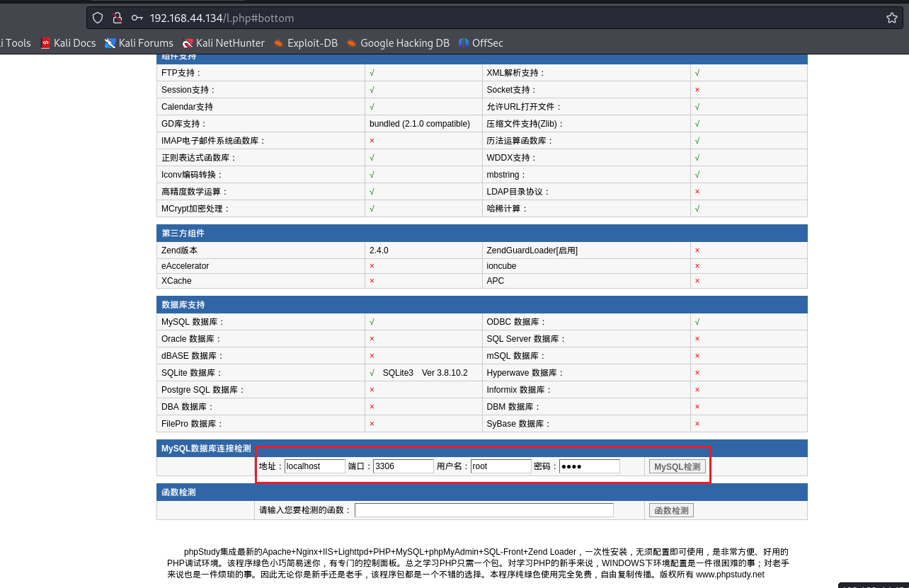Open Kali Forums bookmark
Screen dimensions: 909x588
click(x=139, y=43)
